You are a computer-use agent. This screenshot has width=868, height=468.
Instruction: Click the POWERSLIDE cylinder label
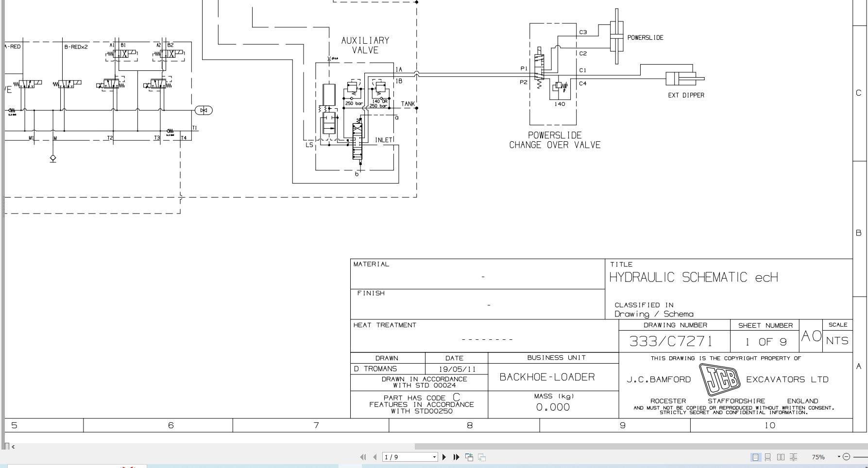tap(645, 37)
